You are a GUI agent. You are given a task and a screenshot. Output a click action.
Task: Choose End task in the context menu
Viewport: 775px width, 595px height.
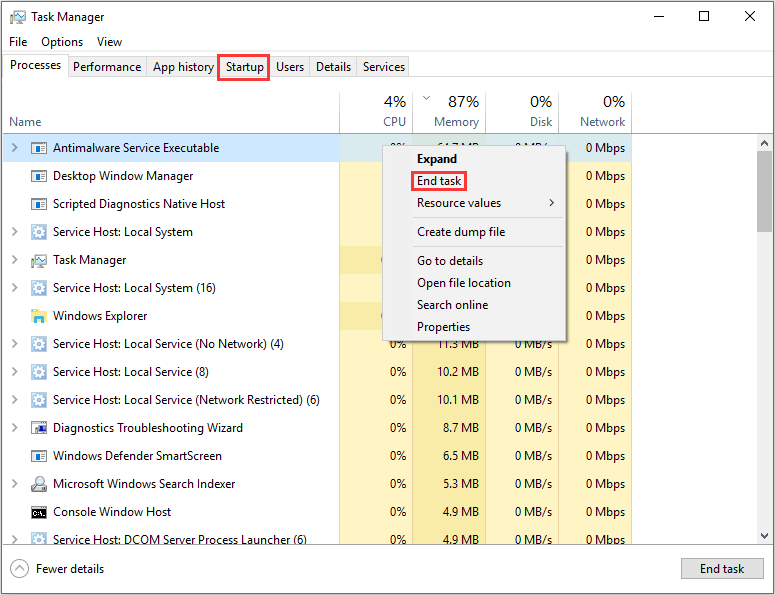pos(439,181)
